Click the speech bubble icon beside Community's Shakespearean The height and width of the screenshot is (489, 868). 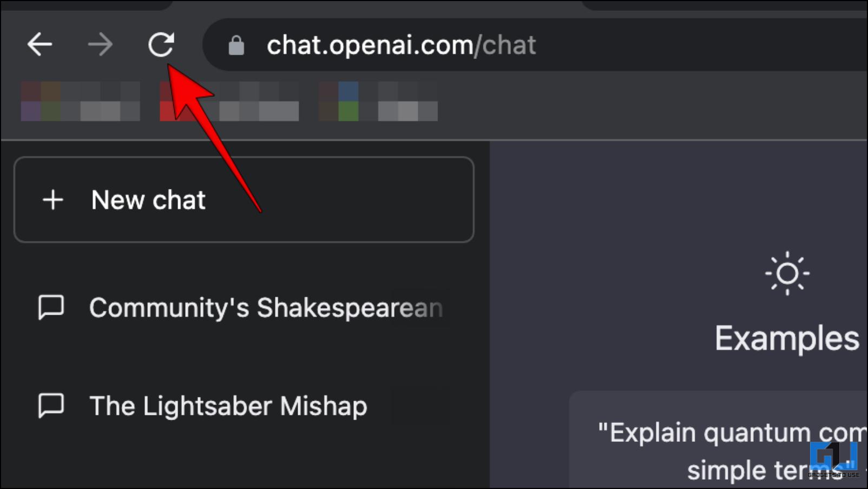[51, 308]
